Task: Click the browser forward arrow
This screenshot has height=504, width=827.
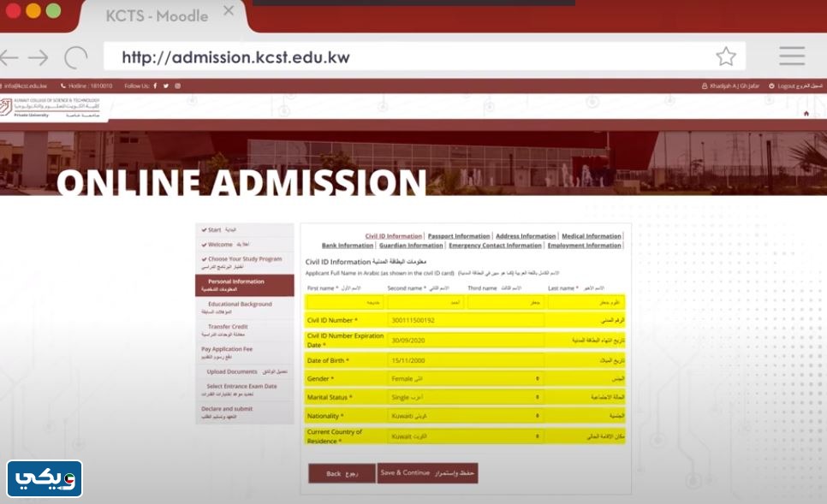Action: [x=39, y=57]
